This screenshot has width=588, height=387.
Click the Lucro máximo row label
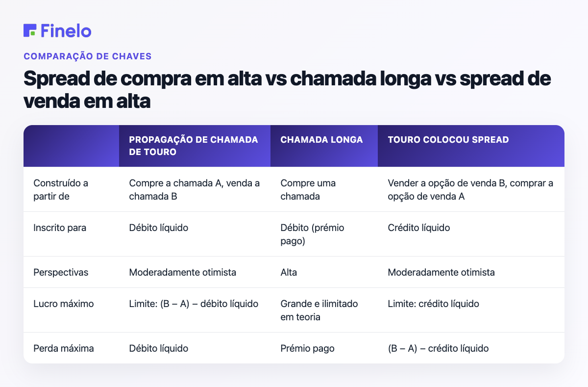[63, 304]
